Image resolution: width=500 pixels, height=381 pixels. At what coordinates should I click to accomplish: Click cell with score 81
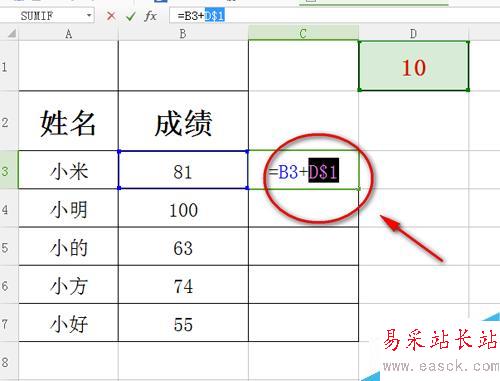(x=183, y=170)
